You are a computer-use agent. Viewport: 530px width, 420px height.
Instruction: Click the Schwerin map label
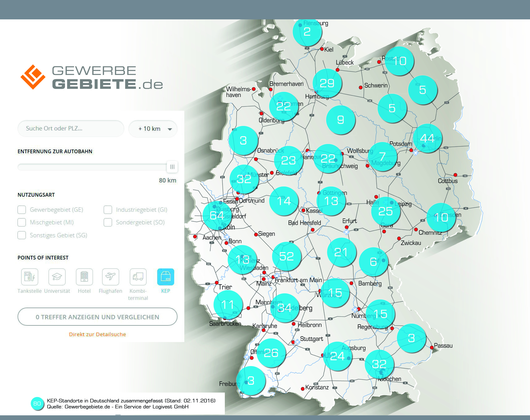[x=376, y=85]
